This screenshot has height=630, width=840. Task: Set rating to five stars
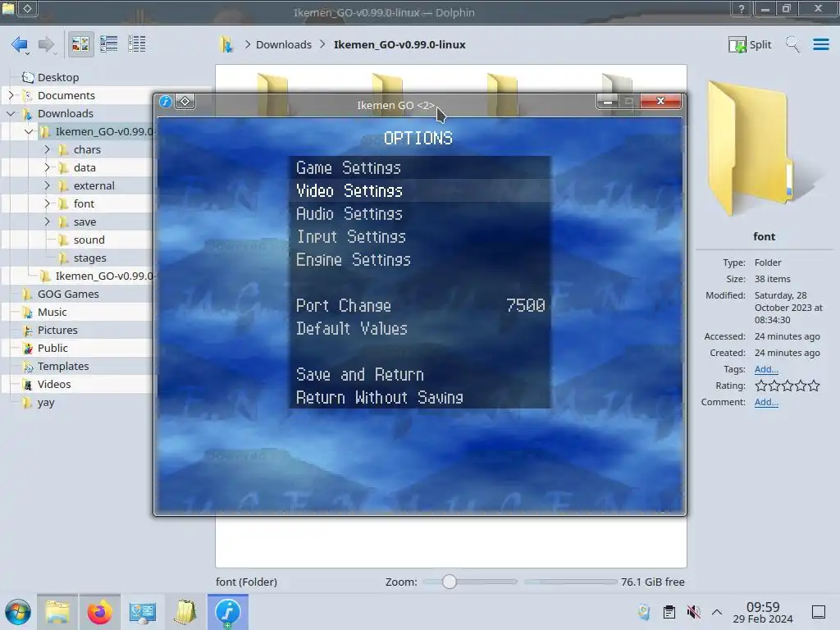[x=814, y=386]
